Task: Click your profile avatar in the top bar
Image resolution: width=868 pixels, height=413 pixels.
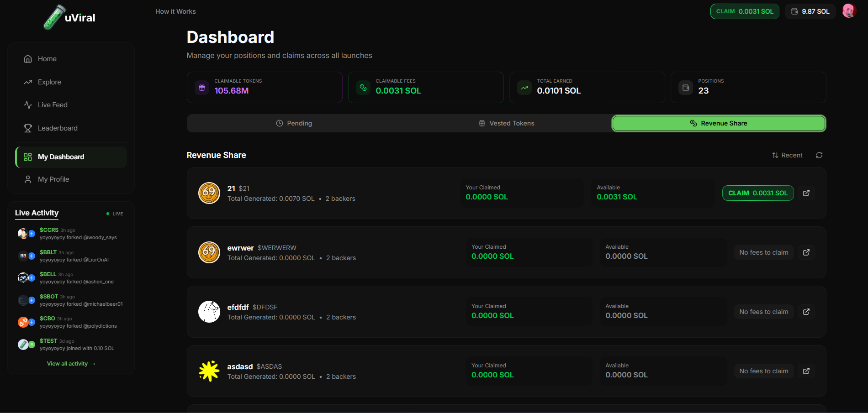Action: pos(849,11)
